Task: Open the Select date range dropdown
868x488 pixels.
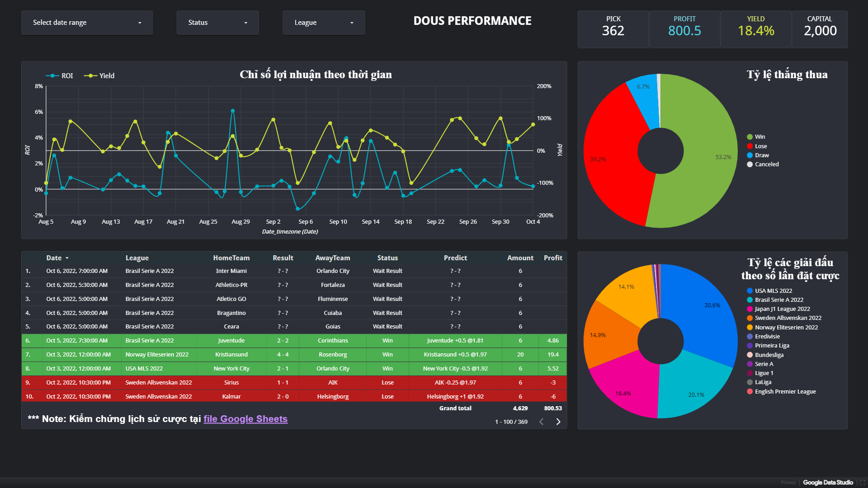Action: point(87,23)
